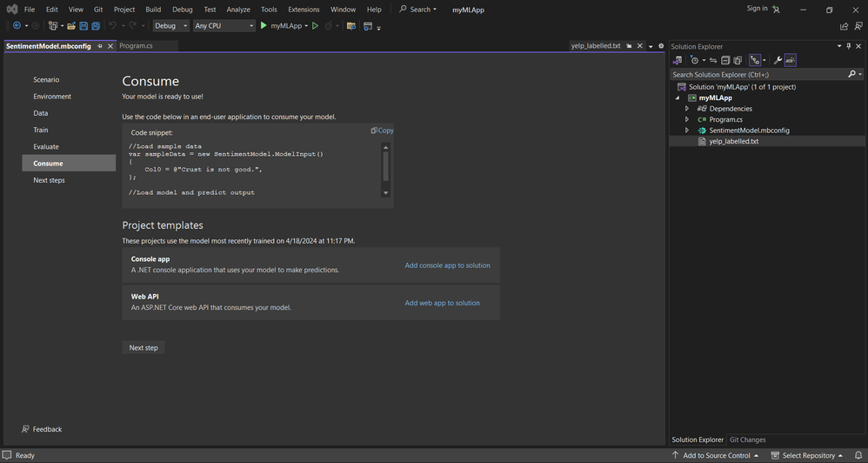The width and height of the screenshot is (868, 463).
Task: Click the Navigate Backward arrow icon
Action: [17, 25]
